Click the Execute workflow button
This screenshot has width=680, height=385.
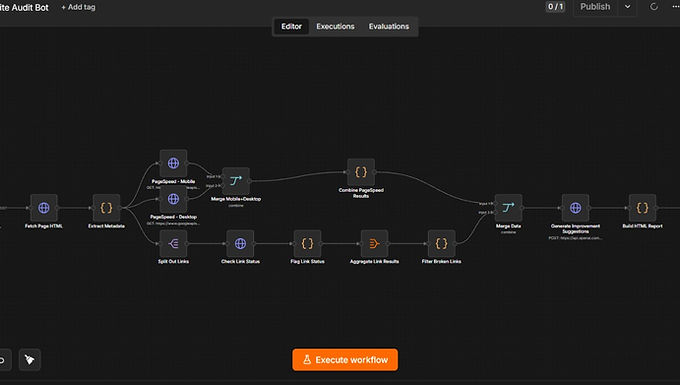(x=345, y=360)
